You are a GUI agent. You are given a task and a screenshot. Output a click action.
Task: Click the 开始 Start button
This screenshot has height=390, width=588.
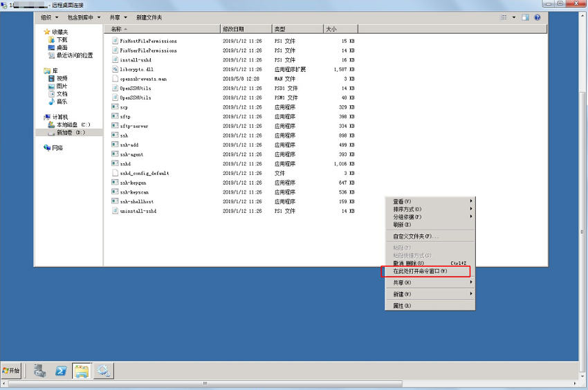point(11,371)
